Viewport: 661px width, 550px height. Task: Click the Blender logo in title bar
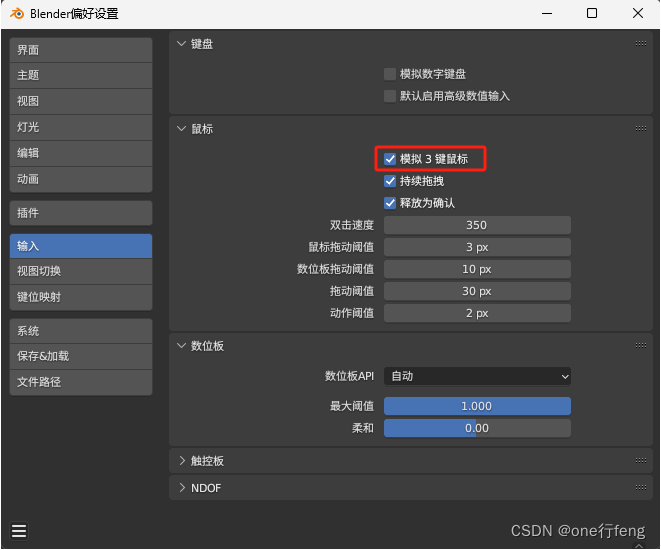pos(17,13)
